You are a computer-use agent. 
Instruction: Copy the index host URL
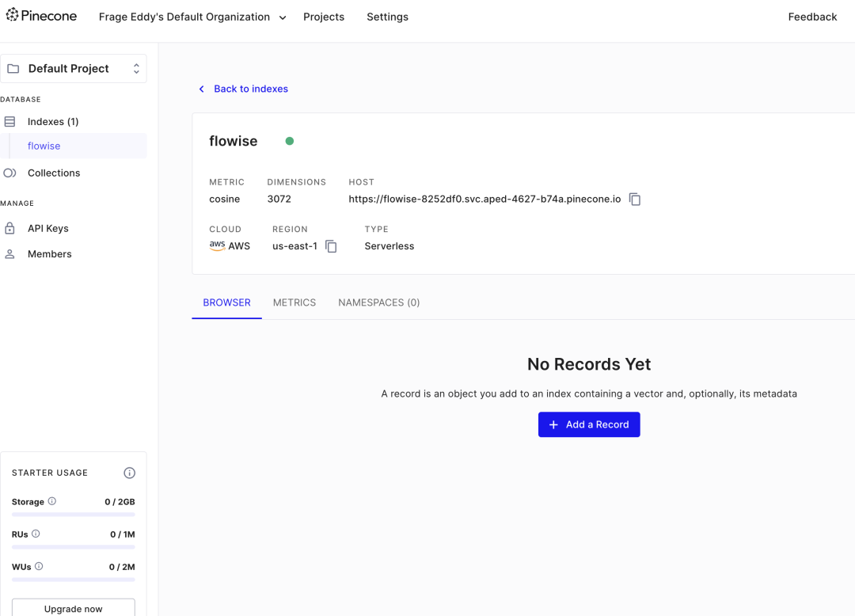(x=635, y=199)
